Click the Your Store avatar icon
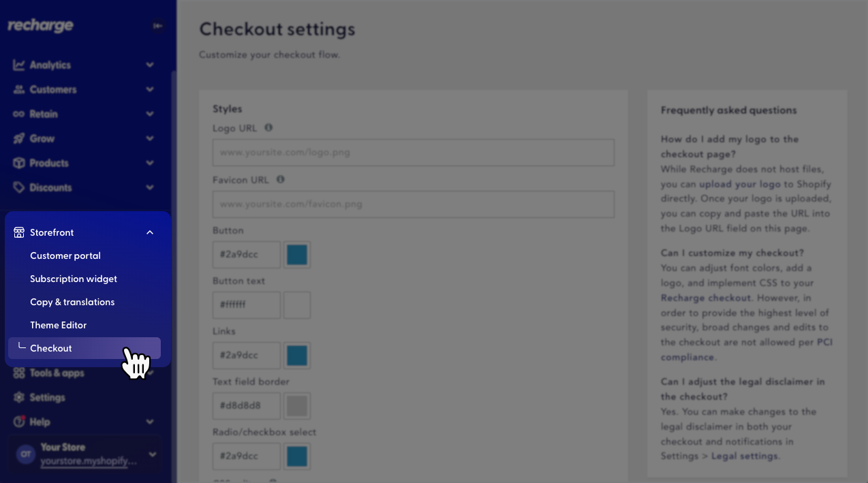868x483 pixels. pos(26,454)
